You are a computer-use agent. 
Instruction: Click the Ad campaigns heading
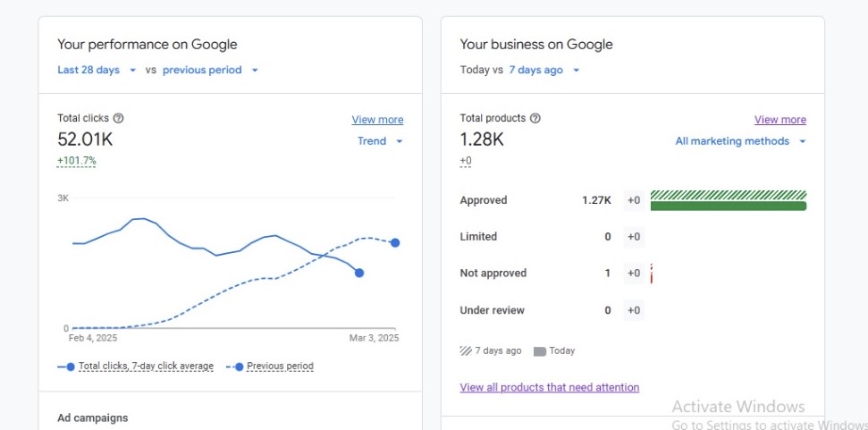tap(92, 417)
